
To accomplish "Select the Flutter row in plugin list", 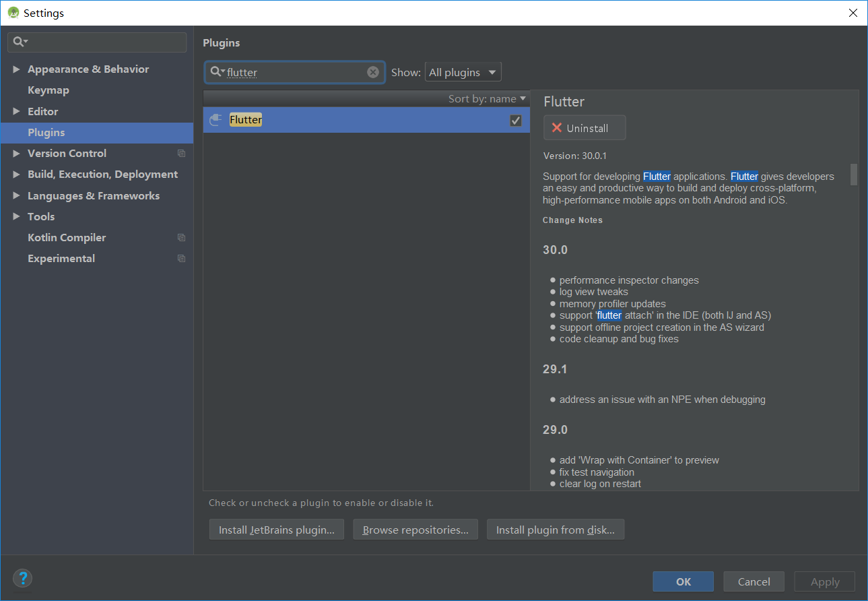I will [x=366, y=120].
